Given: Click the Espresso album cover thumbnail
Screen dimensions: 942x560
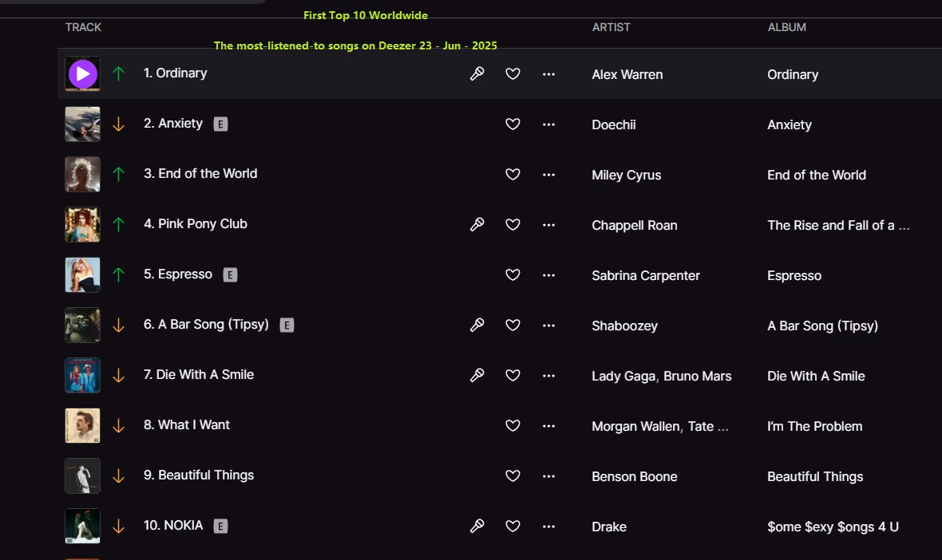Looking at the screenshot, I should tap(83, 275).
